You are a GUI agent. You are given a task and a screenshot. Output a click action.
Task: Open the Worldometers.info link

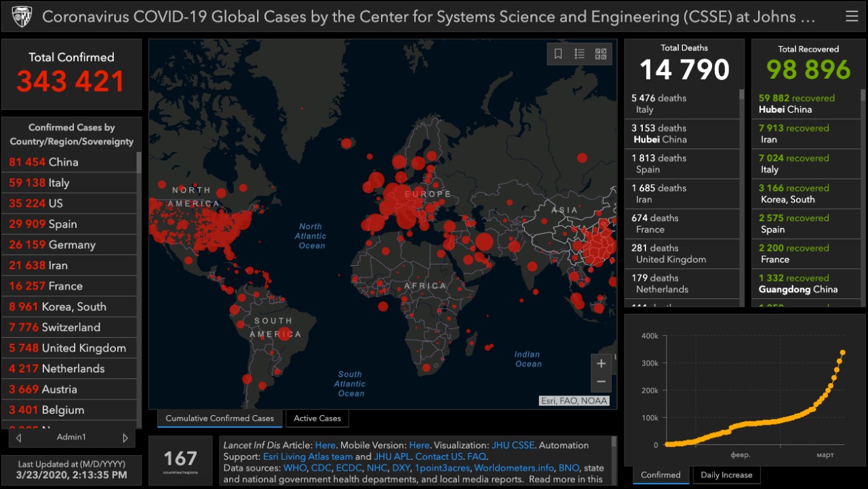pyautogui.click(x=513, y=469)
